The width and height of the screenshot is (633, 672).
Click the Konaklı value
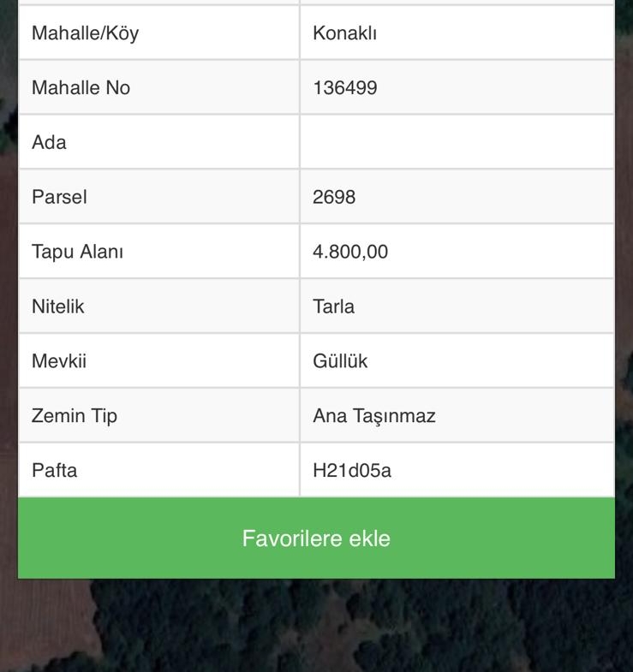pyautogui.click(x=345, y=33)
